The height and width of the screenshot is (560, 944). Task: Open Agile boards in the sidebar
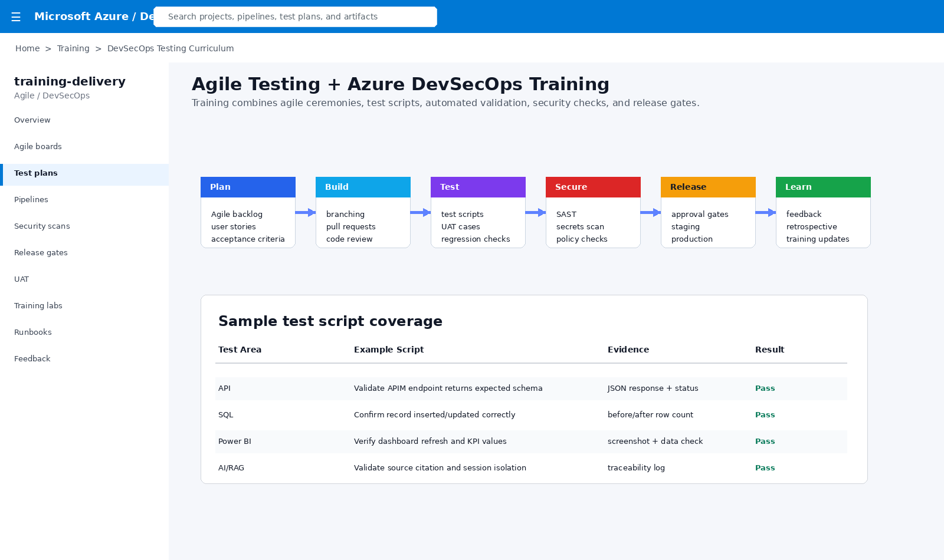coord(84,147)
